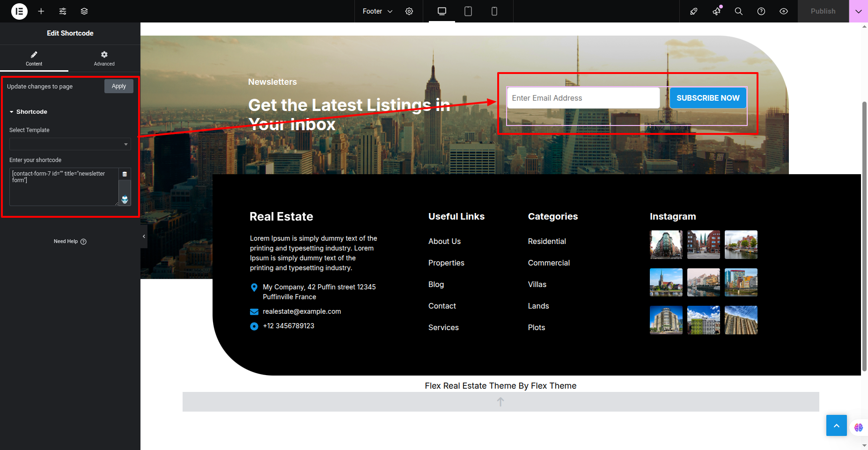Open the Help question mark icon
This screenshot has width=868, height=450.
pyautogui.click(x=761, y=11)
